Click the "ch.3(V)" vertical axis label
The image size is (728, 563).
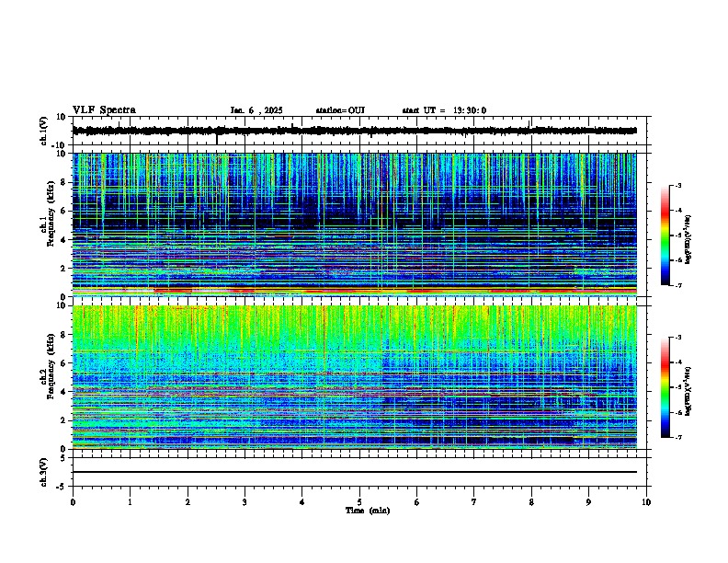pyautogui.click(x=44, y=472)
